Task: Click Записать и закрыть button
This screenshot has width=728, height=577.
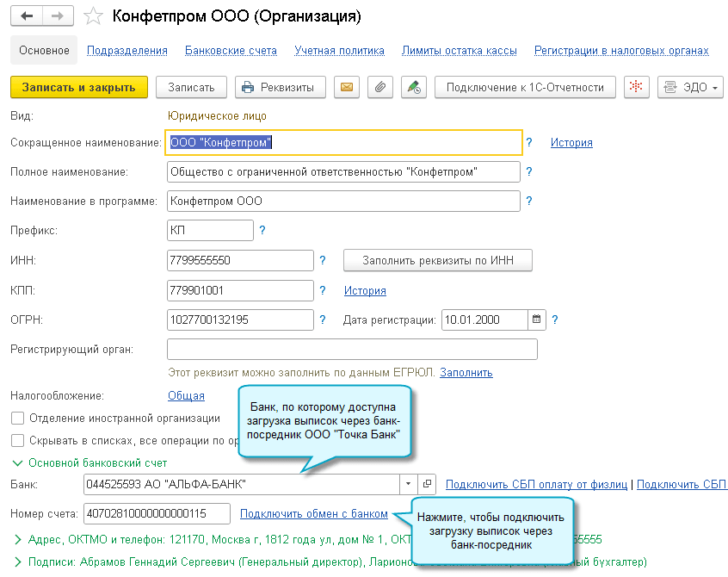Action: [x=79, y=87]
